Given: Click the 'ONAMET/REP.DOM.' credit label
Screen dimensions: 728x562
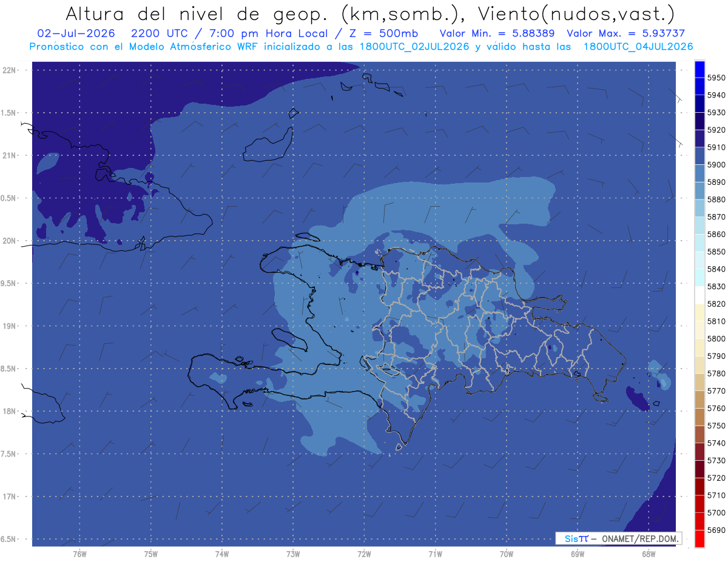Looking at the screenshot, I should click(x=639, y=538).
